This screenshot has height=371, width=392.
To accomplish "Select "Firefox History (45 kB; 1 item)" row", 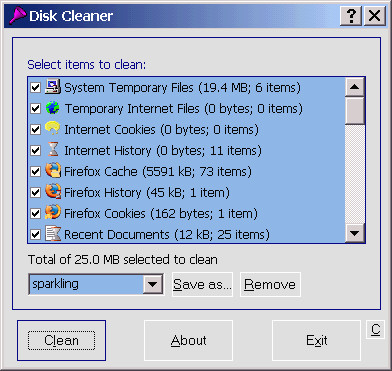I will click(x=186, y=193).
